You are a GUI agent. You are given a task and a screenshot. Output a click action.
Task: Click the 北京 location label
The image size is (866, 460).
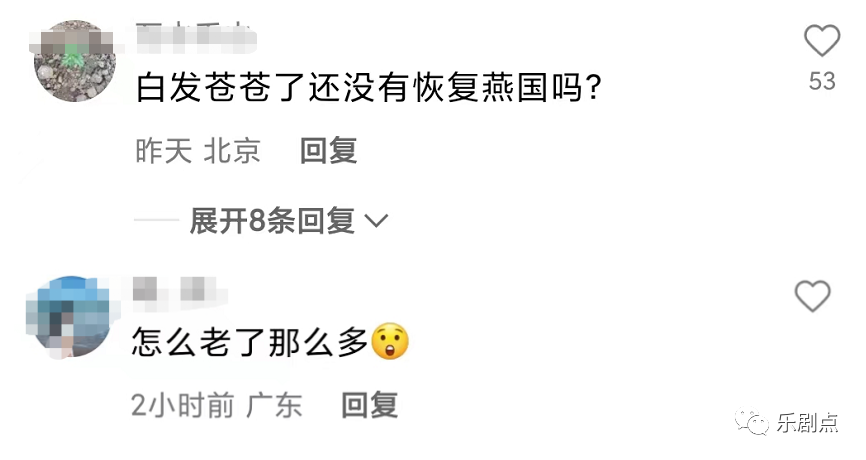232,151
